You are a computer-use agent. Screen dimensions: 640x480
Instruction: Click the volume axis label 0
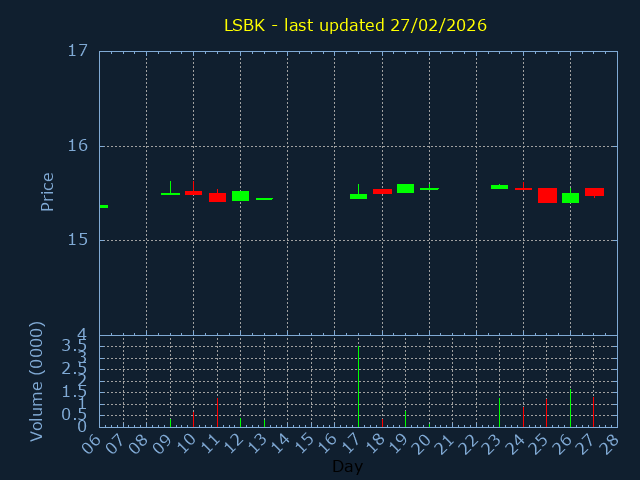[x=82, y=427]
